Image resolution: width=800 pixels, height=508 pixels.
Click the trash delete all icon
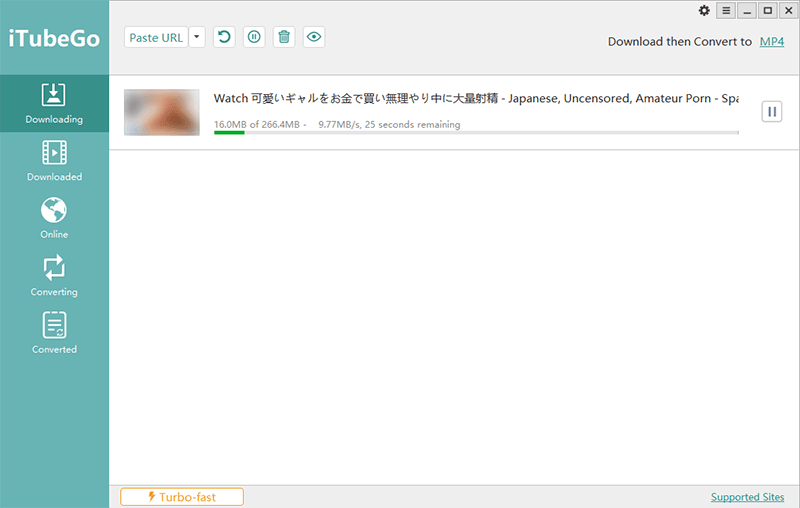tap(284, 37)
